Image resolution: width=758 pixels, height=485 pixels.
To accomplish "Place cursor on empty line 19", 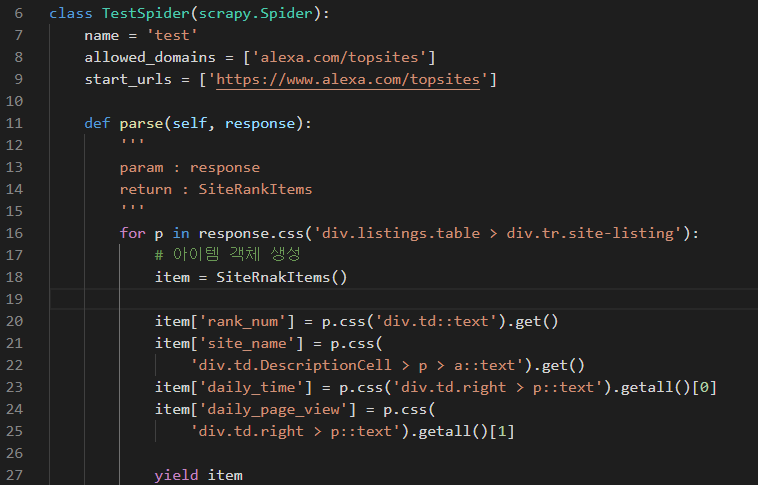I will coord(404,299).
